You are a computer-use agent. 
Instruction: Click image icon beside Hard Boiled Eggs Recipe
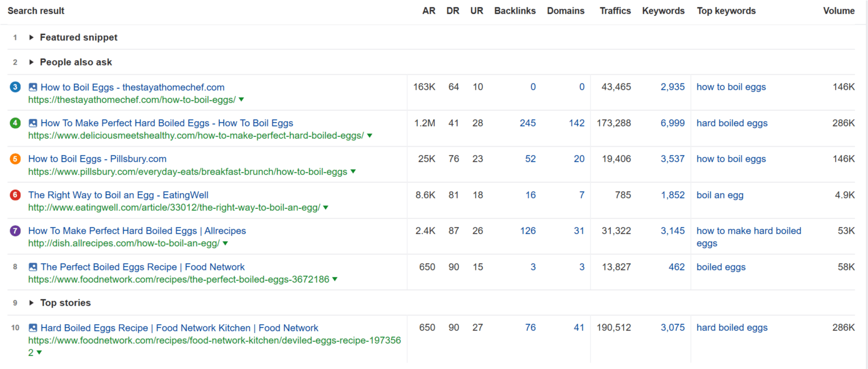click(33, 328)
